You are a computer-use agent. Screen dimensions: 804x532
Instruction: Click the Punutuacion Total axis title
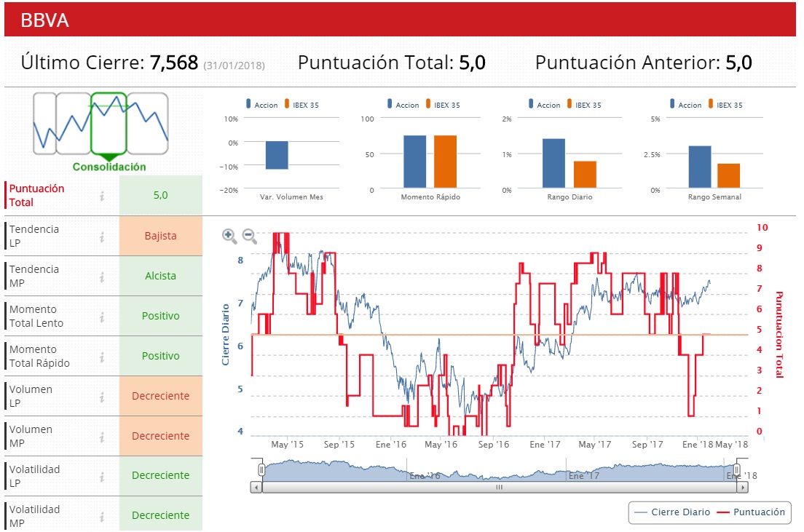pos(779,335)
